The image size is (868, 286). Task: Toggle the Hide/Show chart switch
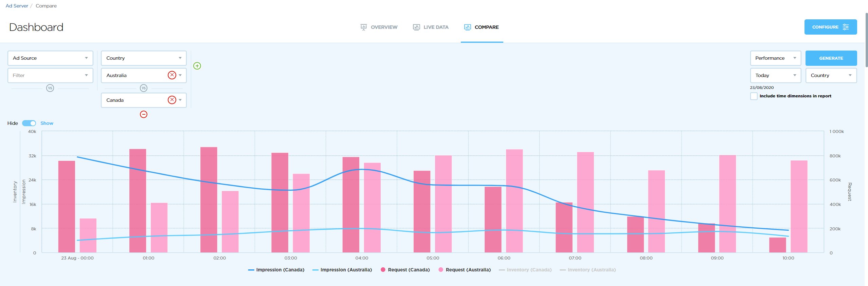coord(29,123)
